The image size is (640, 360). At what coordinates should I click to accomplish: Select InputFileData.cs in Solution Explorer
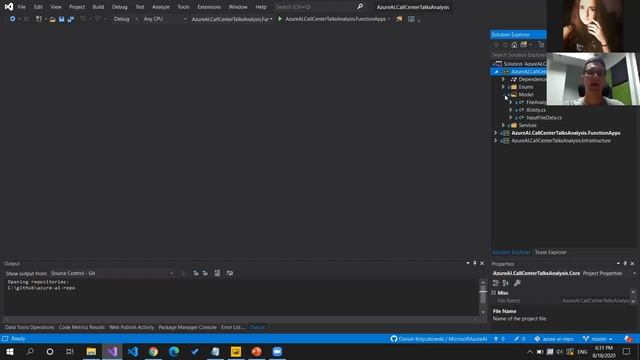pyautogui.click(x=544, y=118)
